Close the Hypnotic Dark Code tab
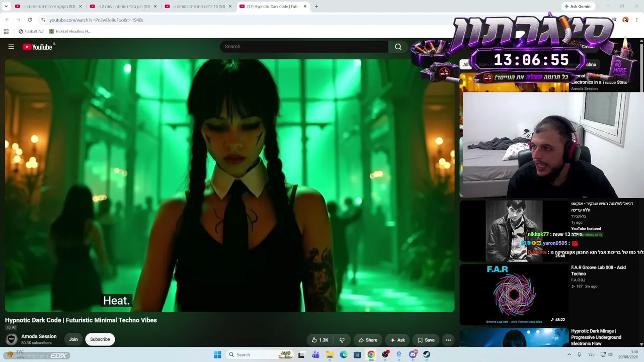 coord(305,7)
